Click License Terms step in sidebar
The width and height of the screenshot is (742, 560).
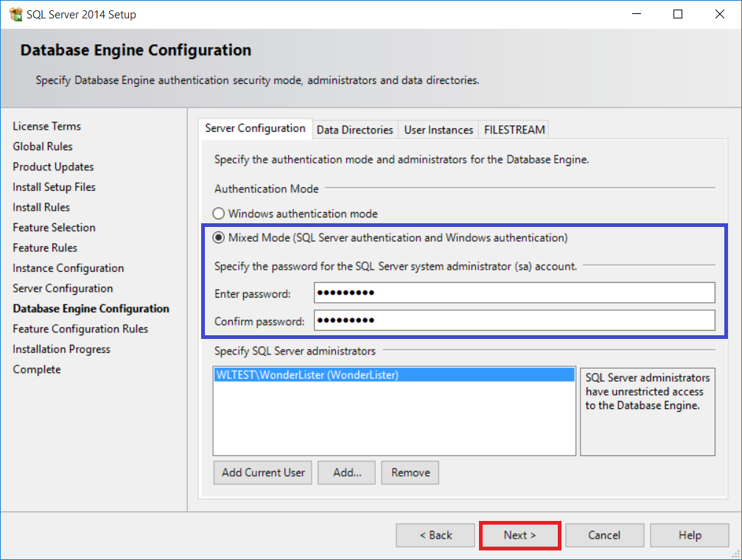47,127
